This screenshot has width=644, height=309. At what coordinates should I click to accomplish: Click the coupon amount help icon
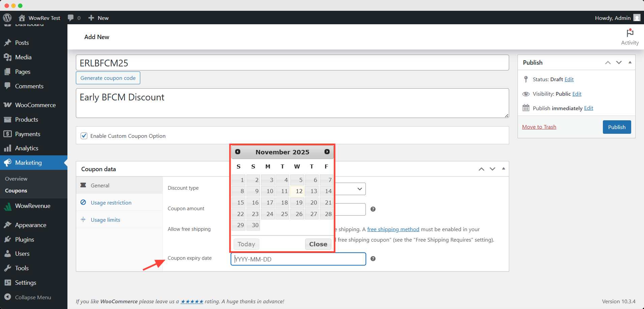(x=373, y=209)
